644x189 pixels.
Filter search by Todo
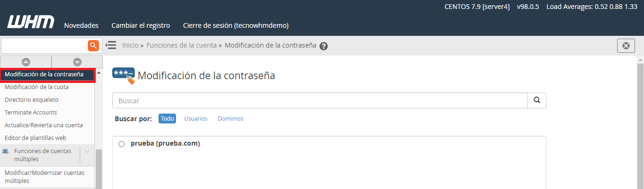coord(167,119)
